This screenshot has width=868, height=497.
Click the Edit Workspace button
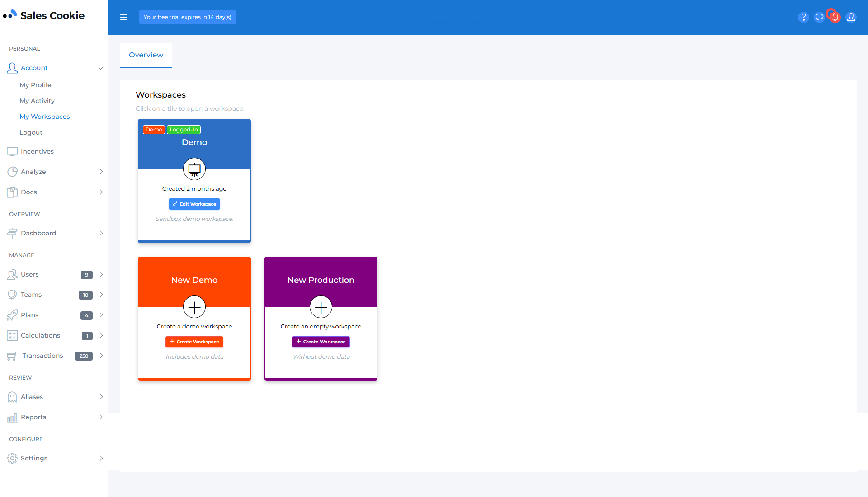[x=194, y=204]
